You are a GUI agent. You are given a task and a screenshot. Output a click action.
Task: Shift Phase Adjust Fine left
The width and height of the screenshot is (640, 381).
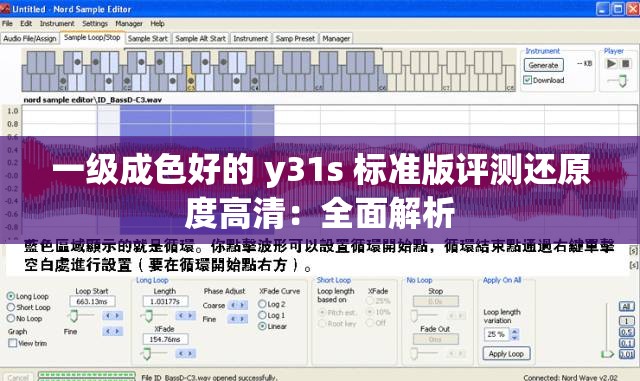233,319
